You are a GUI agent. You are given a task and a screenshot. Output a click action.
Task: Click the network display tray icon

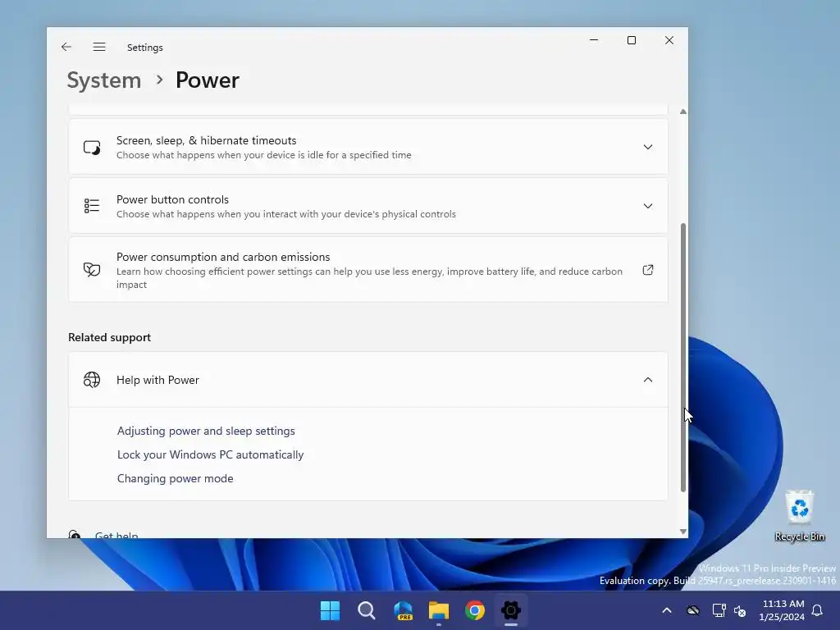tap(719, 610)
